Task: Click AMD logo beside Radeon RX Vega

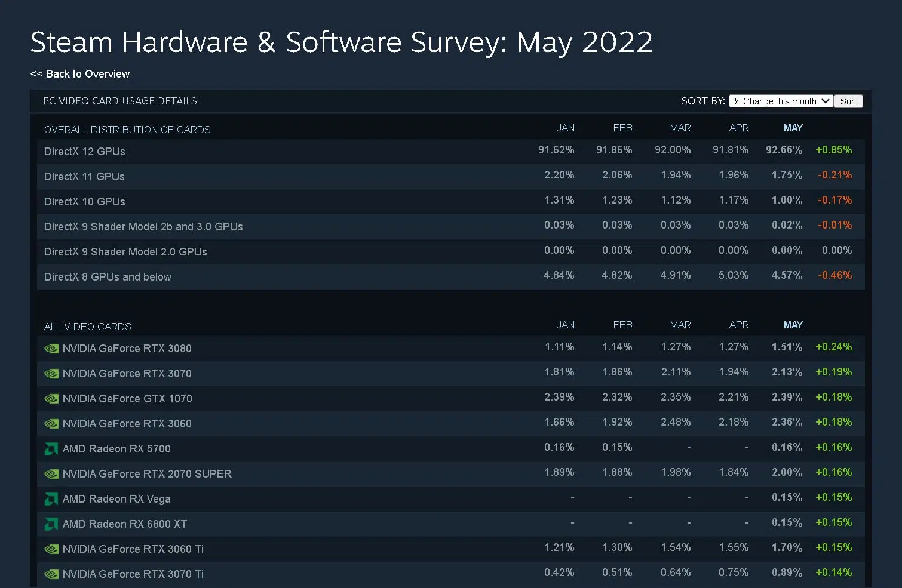Action: pyautogui.click(x=51, y=499)
